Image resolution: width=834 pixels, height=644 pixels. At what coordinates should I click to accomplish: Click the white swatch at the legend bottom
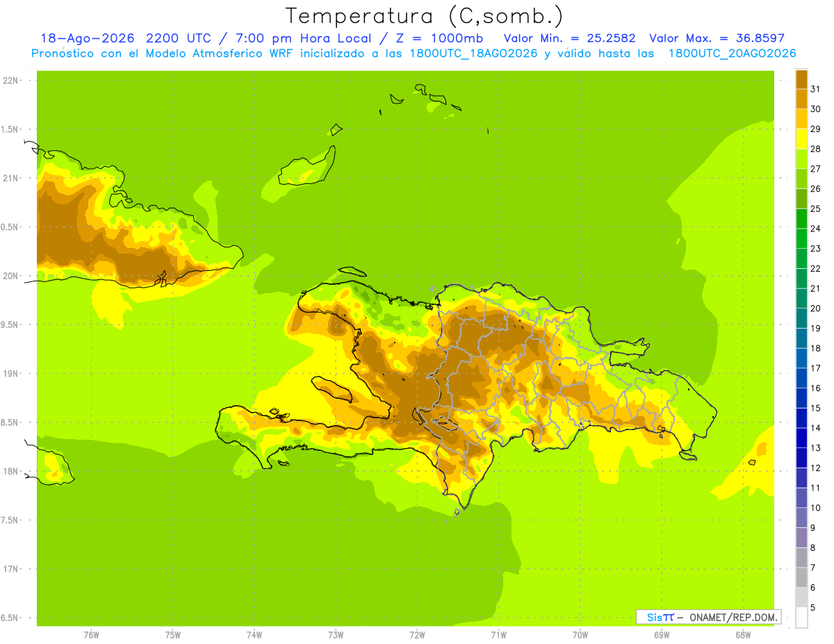point(801,617)
